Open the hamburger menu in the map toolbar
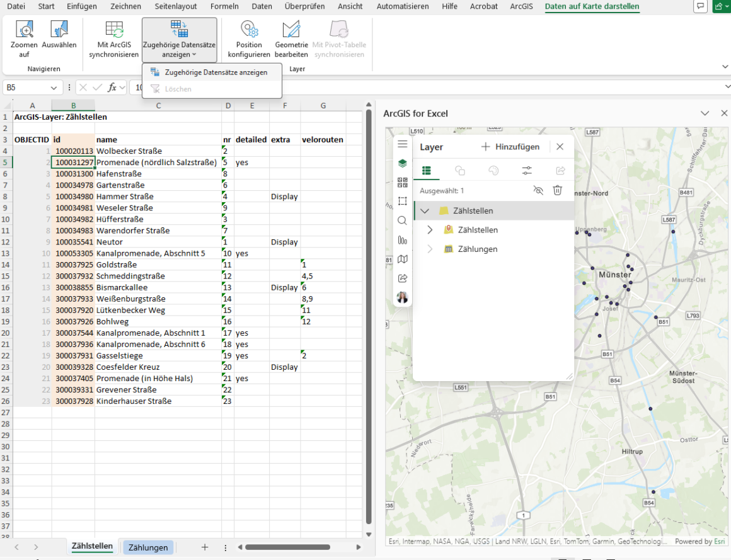Viewport: 731px width, 560px height. coord(402,144)
